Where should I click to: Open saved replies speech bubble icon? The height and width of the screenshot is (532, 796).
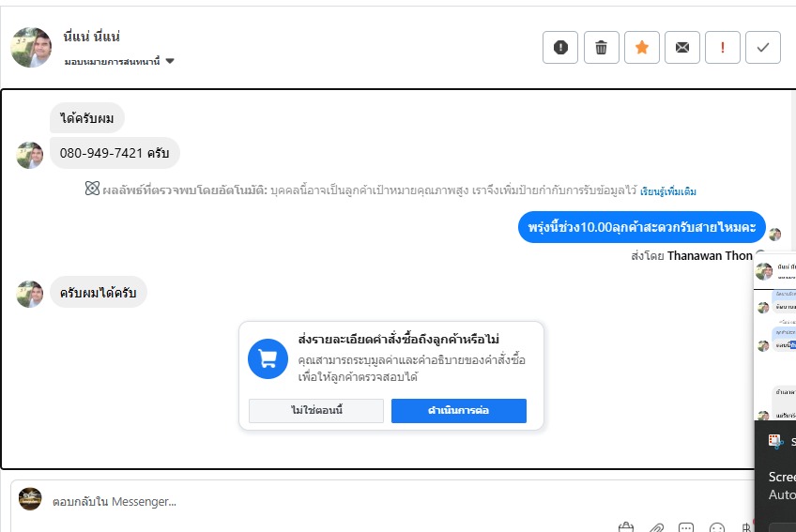[x=686, y=527]
